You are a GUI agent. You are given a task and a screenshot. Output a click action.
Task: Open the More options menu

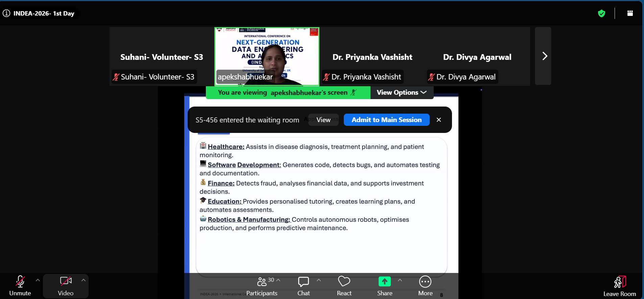pos(425,286)
